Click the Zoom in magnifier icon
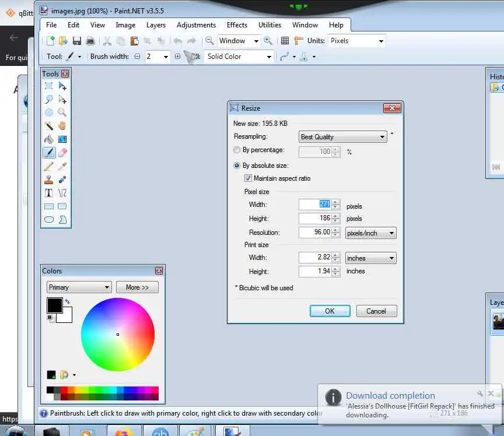504x436 pixels. [x=268, y=41]
